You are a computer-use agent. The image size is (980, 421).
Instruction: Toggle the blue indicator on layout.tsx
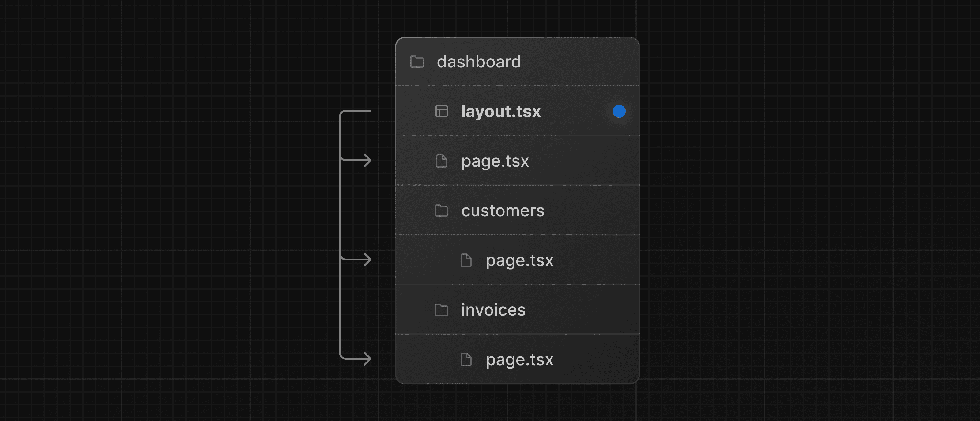619,111
